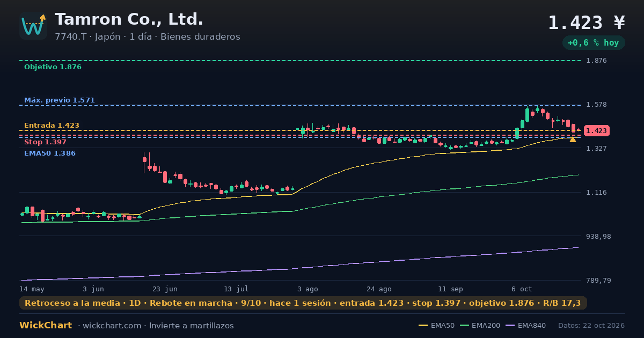Screen dimensions: 644x338
Task: Click the +0,6 % hoy badge
Action: tap(593, 42)
